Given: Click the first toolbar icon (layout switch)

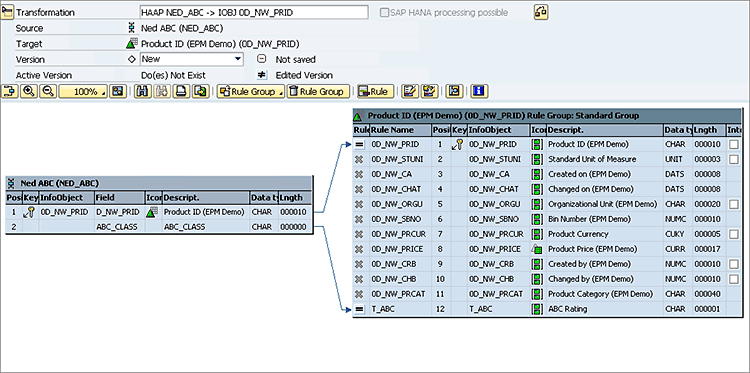Looking at the screenshot, I should point(10,91).
